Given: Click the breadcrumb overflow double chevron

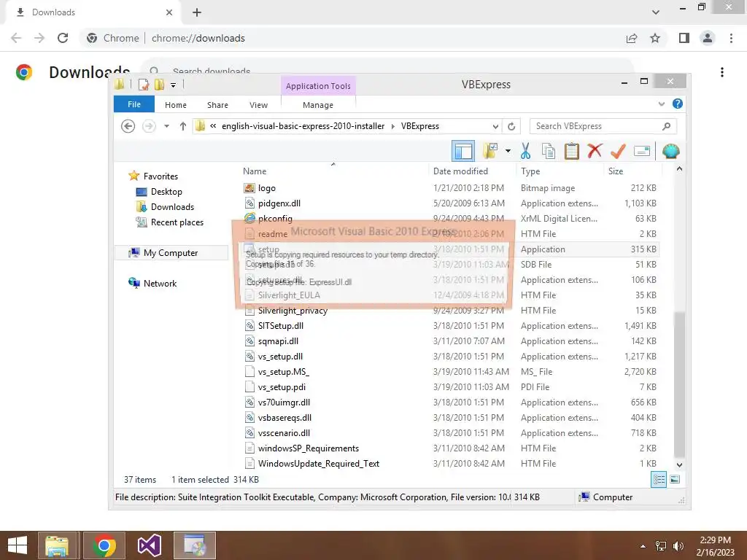Looking at the screenshot, I should point(213,126).
